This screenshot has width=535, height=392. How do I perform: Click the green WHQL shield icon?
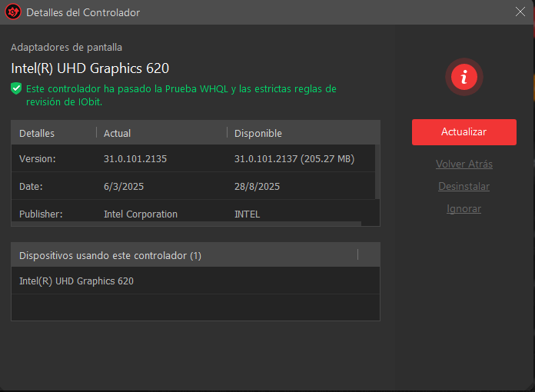click(16, 88)
